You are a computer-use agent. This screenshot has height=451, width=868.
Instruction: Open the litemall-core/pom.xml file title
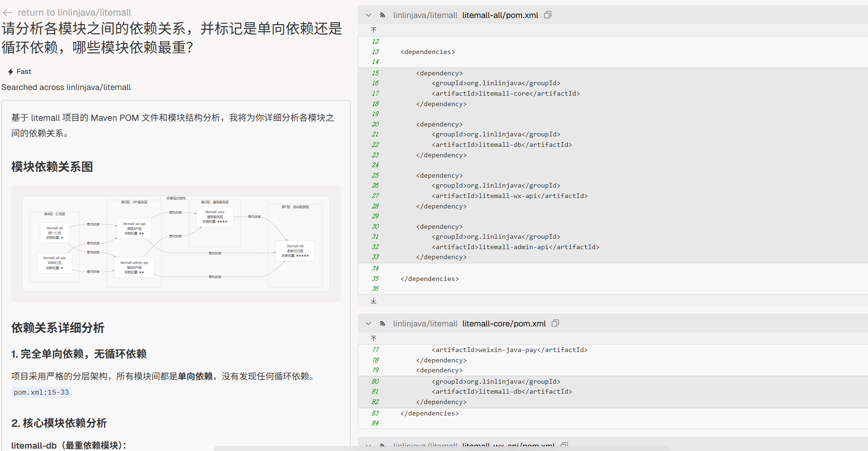[x=504, y=324]
